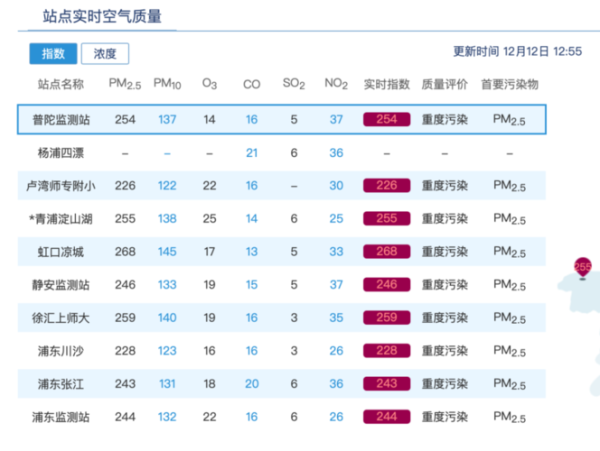The height and width of the screenshot is (451, 600).
Task: Click the CO column header
Action: click(x=251, y=84)
